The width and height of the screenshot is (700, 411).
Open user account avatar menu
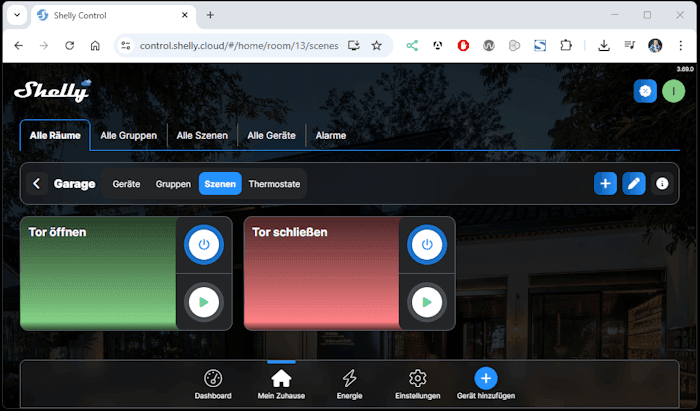tap(674, 91)
